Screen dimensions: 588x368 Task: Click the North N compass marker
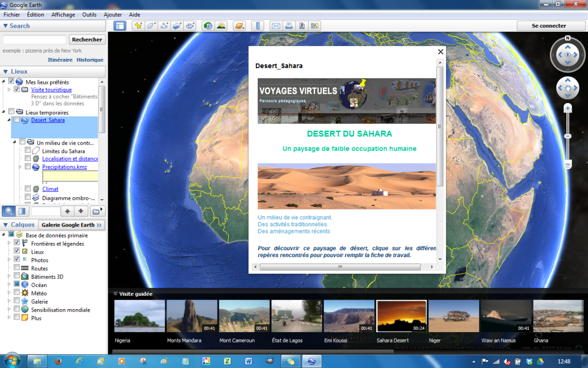[x=567, y=38]
